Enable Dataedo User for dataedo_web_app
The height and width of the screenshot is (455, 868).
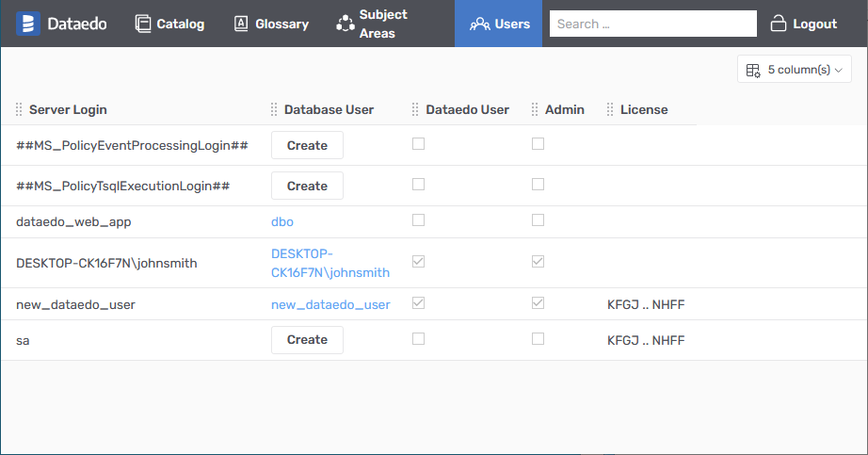(419, 220)
